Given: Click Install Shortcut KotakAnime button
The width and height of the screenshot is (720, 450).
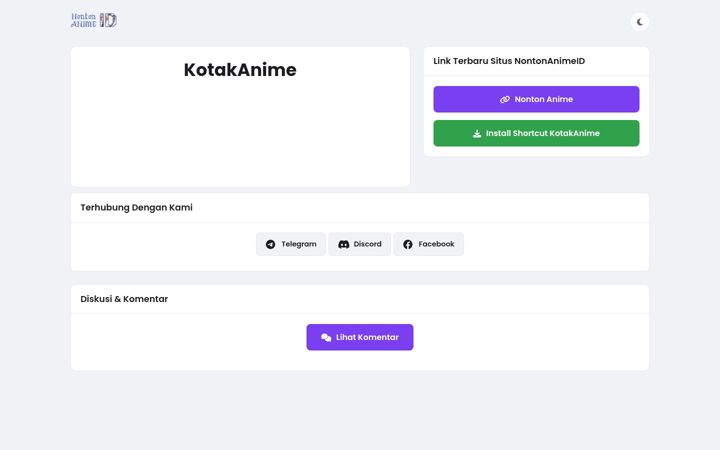Looking at the screenshot, I should point(536,133).
